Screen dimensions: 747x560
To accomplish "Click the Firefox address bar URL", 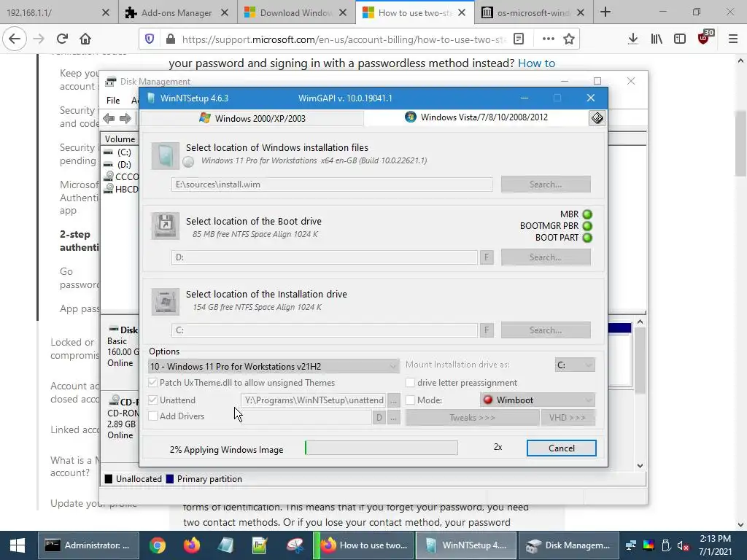I will coord(343,39).
